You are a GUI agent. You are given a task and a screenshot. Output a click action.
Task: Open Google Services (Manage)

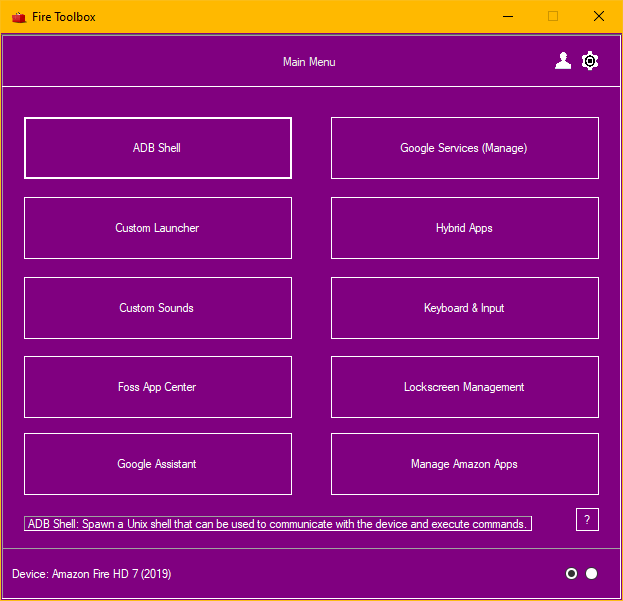pyautogui.click(x=464, y=148)
